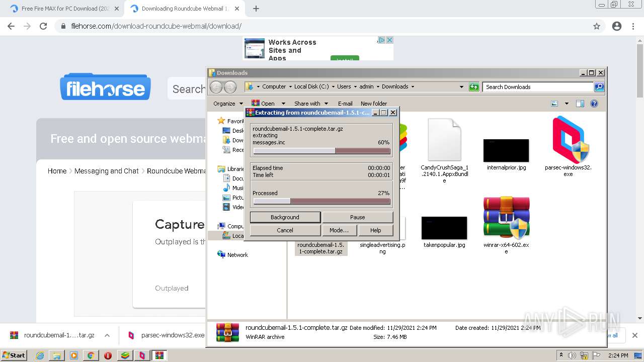
Task: Bookmark this page with star icon
Action: pyautogui.click(x=597, y=26)
